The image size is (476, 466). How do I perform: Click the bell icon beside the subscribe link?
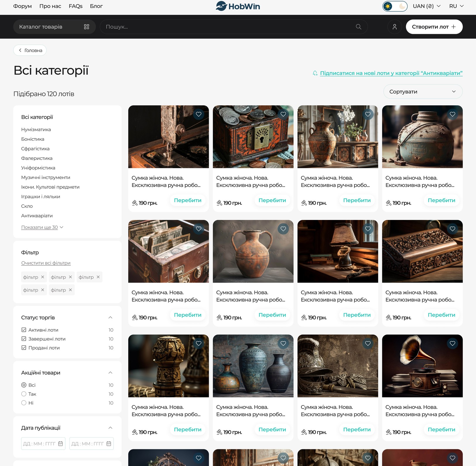tap(315, 73)
